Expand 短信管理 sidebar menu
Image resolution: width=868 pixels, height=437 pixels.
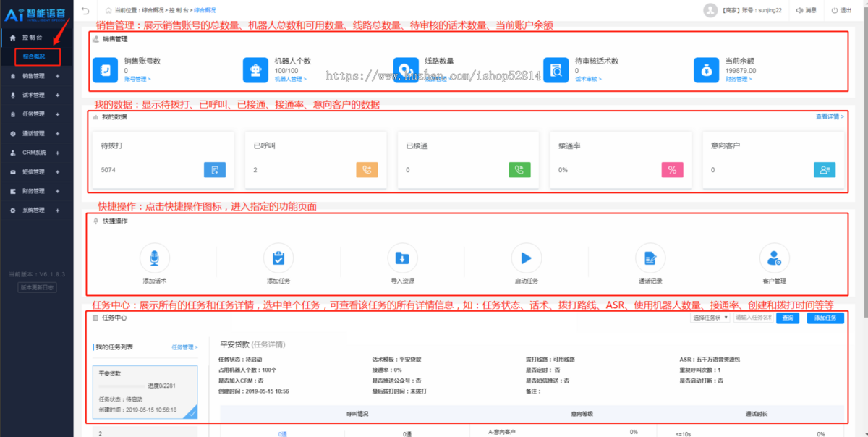pos(37,171)
